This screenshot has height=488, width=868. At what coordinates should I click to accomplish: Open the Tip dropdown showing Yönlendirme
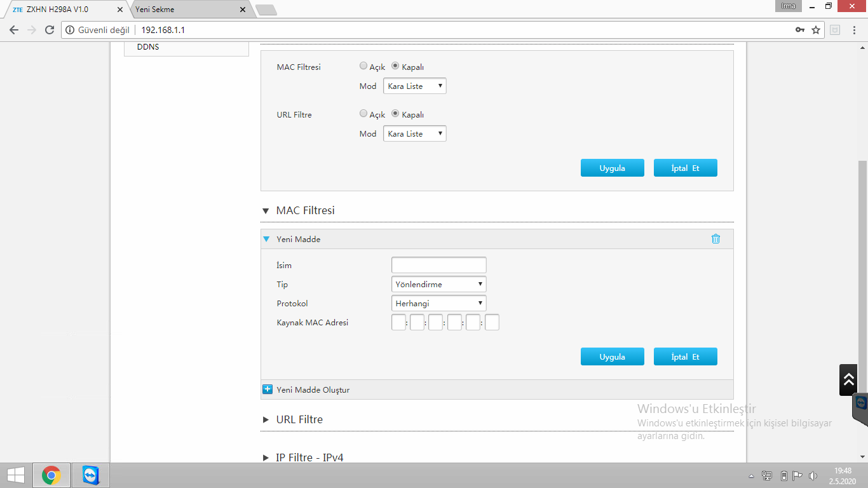click(439, 284)
